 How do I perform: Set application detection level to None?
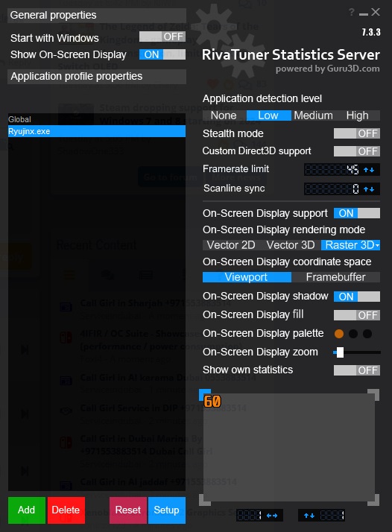click(x=224, y=115)
